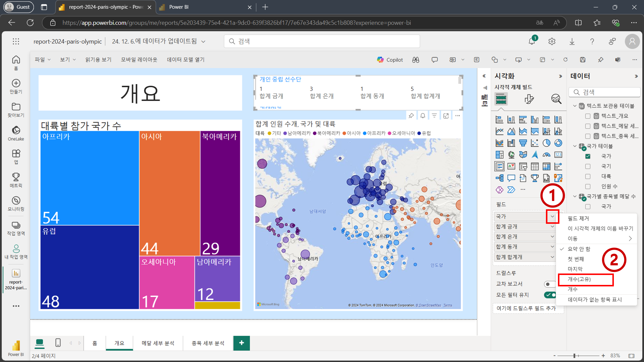The image size is (644, 362).
Task: Click focus mode icon above map
Action: [446, 116]
